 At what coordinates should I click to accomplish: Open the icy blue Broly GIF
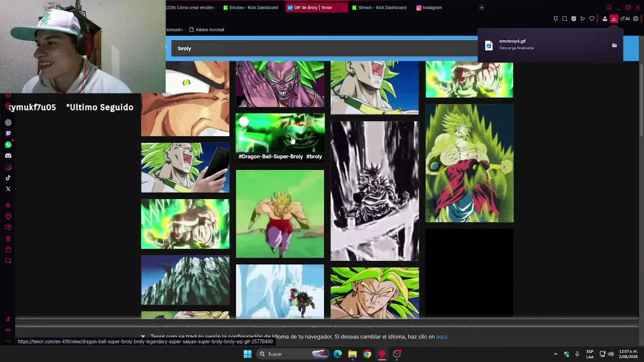[280, 292]
